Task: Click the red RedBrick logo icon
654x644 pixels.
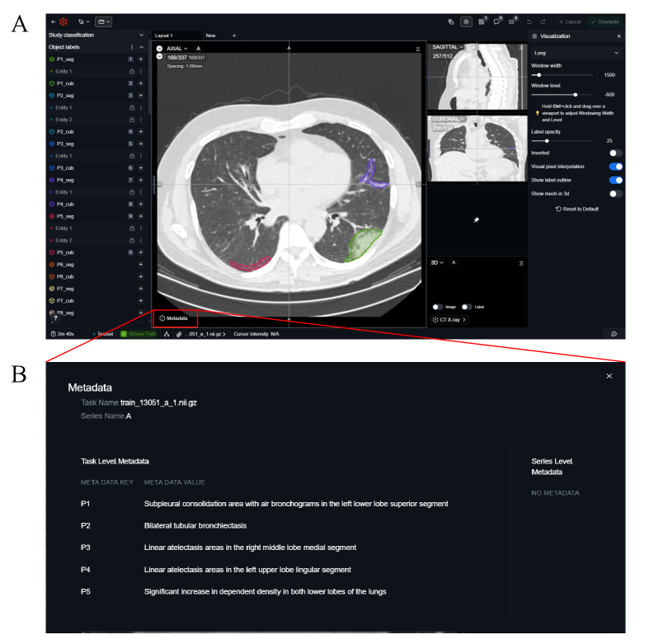Action: (64, 21)
